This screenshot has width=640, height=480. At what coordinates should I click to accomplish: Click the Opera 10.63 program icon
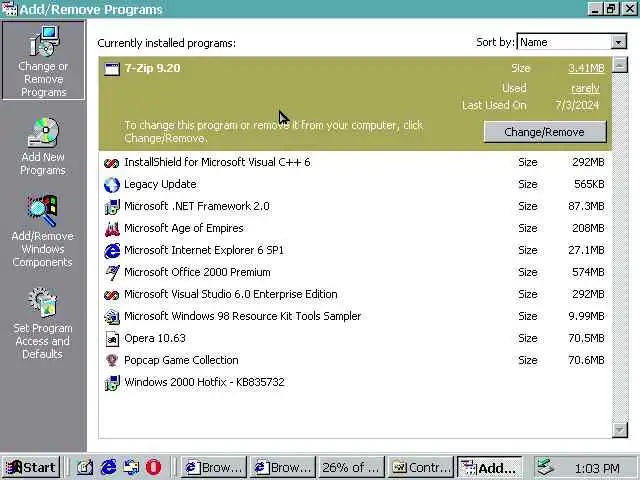111,339
